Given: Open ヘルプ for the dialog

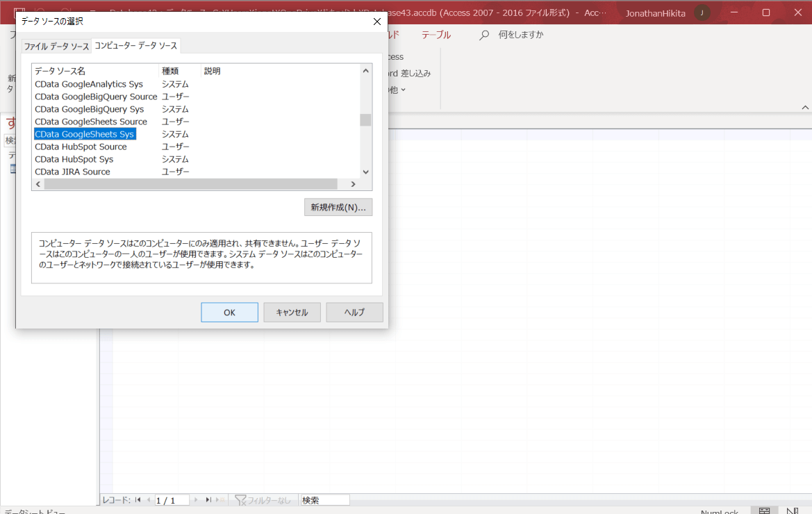Looking at the screenshot, I should [355, 312].
